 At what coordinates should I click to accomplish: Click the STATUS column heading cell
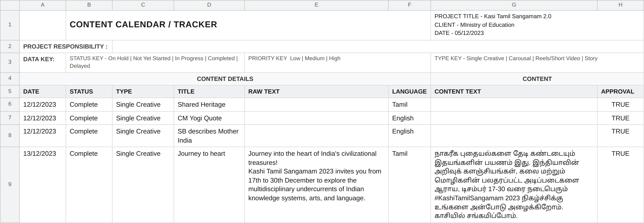pos(89,92)
